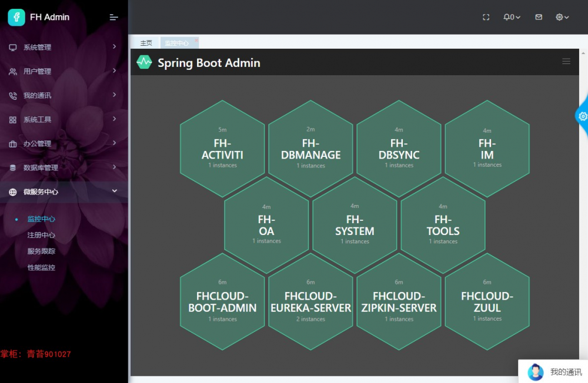Viewport: 588px width, 383px height.
Task: Click the mail envelope icon in top bar
Action: (x=538, y=17)
